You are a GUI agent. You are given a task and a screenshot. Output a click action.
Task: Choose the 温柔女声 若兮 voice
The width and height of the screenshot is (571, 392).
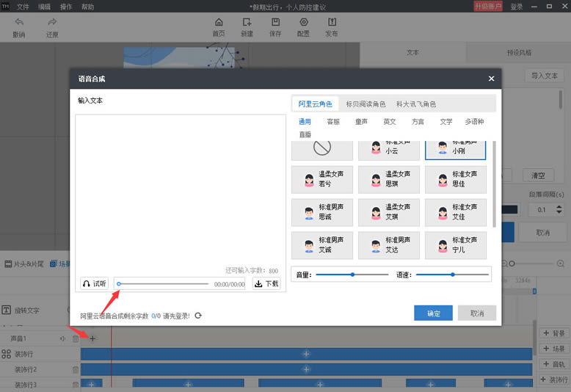point(322,178)
